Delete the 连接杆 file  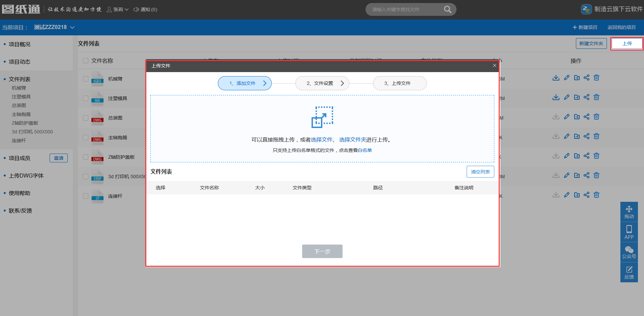pos(596,195)
